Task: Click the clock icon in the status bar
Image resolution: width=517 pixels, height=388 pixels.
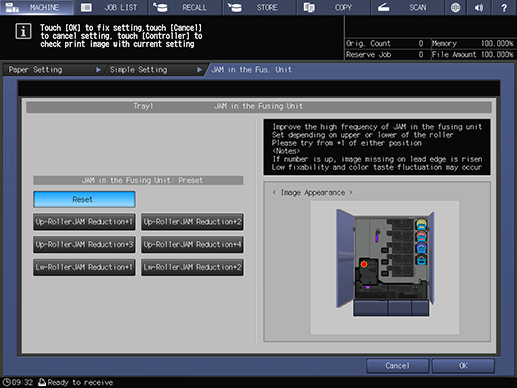Action: pyautogui.click(x=6, y=382)
